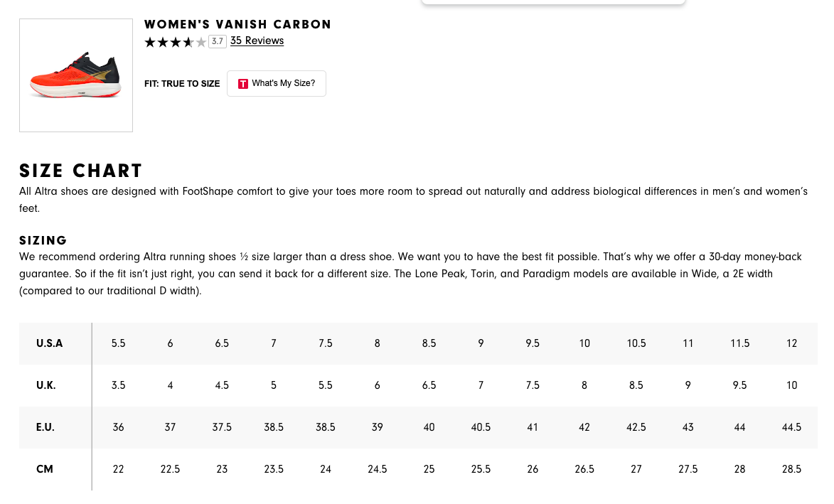The width and height of the screenshot is (834, 504).
Task: Open the 35 Reviews link
Action: (257, 41)
